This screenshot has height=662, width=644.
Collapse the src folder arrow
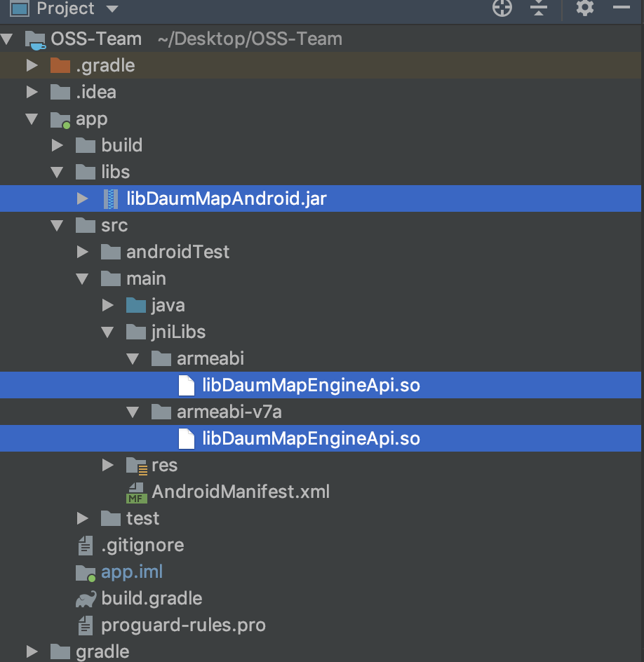pyautogui.click(x=57, y=225)
